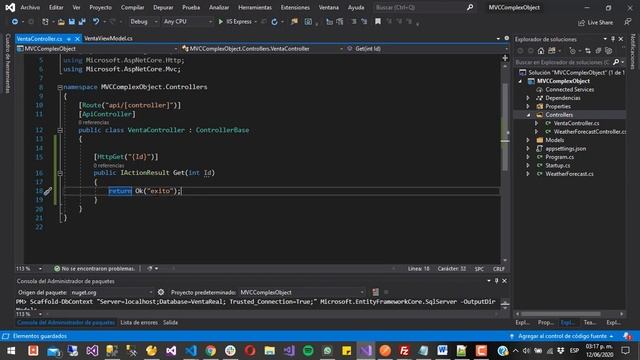Viewport: 640px width, 360px height.
Task: Open the Herramientas menu
Action: 255,7
